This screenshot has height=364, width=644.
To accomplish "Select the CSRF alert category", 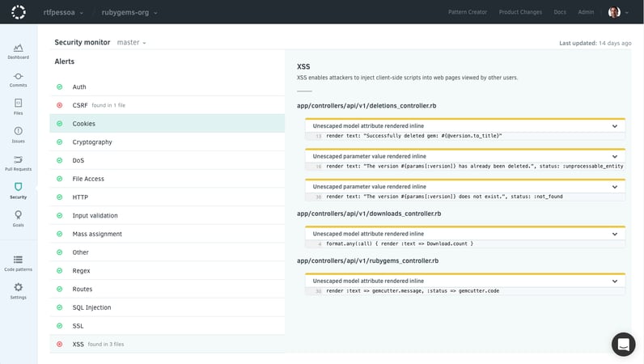I will click(80, 105).
